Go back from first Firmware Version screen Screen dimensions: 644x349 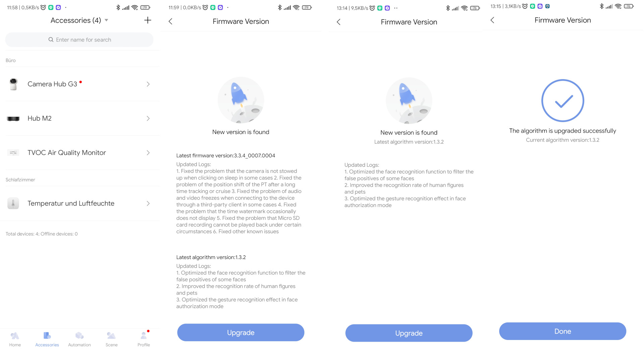[170, 21]
